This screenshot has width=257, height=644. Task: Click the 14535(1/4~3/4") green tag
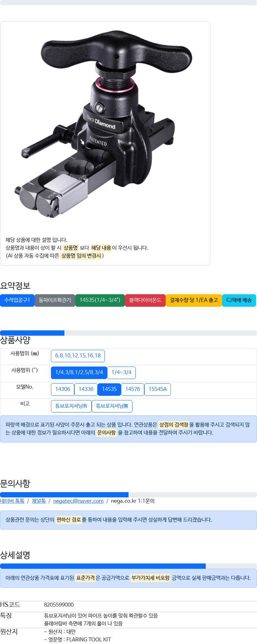[100, 300]
